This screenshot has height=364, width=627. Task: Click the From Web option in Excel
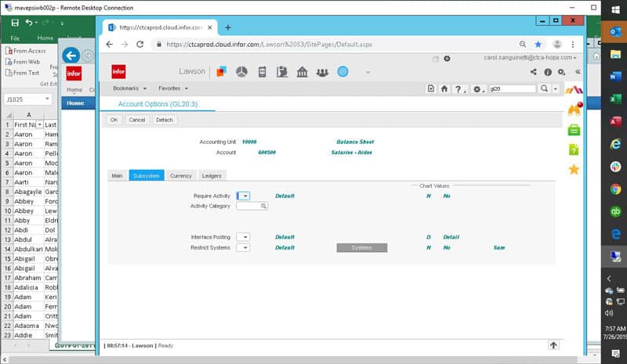pyautogui.click(x=23, y=62)
